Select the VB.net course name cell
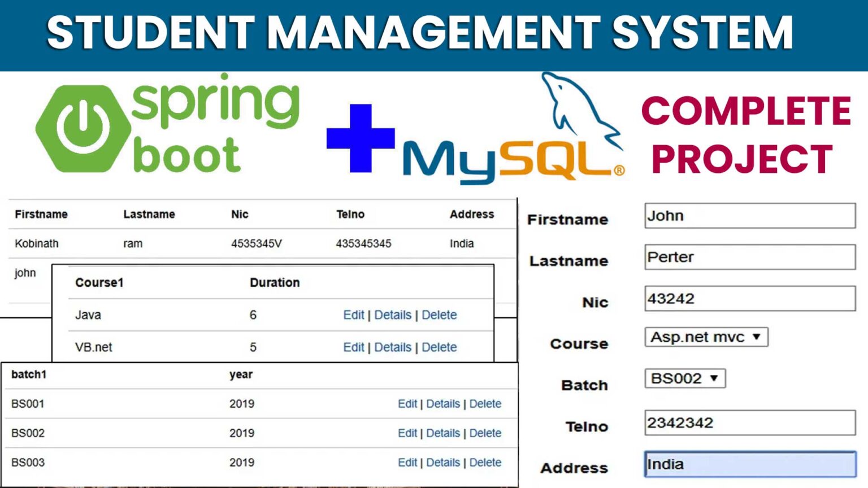 click(x=94, y=347)
